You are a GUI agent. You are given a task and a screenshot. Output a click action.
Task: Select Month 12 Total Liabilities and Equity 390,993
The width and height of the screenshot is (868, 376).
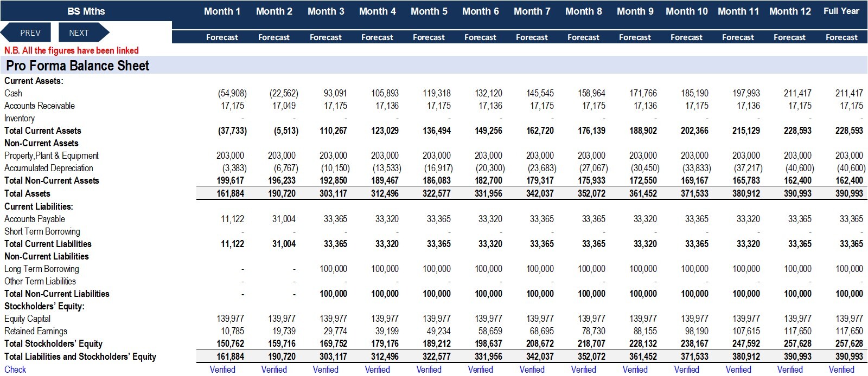coord(797,356)
